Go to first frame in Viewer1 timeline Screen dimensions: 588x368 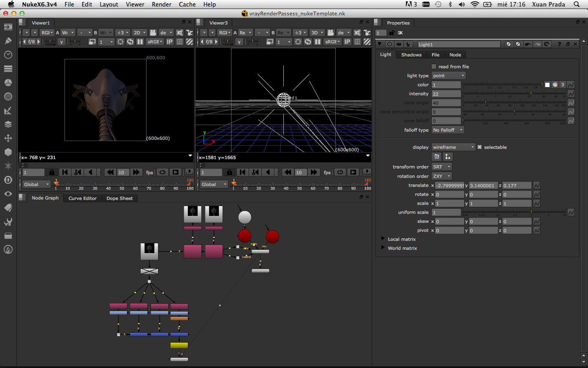(65, 173)
